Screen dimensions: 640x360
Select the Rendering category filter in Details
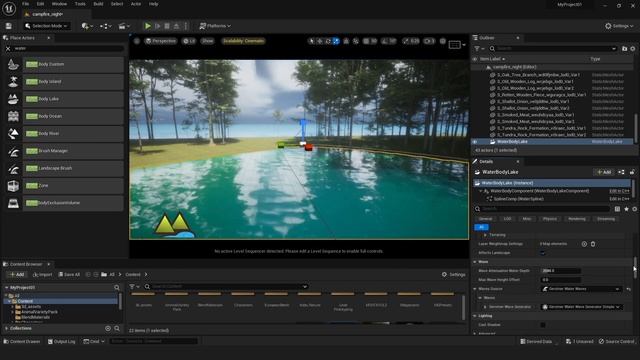coord(577,219)
